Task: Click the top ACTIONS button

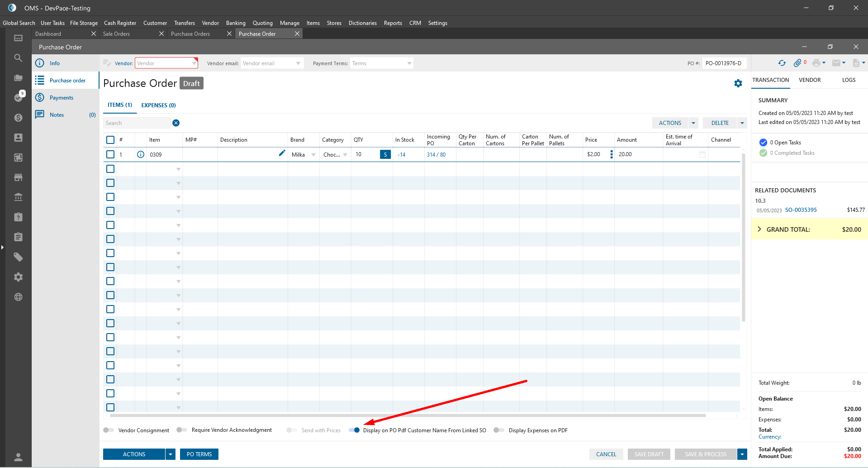Action: (670, 123)
